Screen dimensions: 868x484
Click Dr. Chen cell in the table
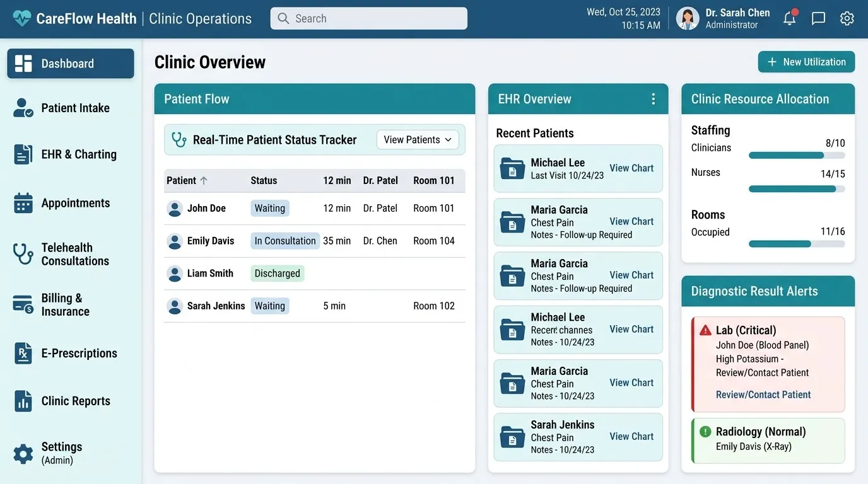[x=380, y=241]
